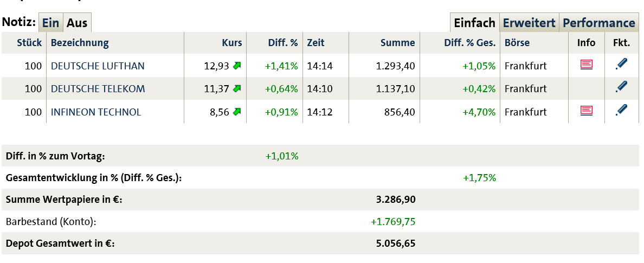644x263 pixels.
Task: Sort table by Diff. % Ges. header
Action: coord(469,43)
